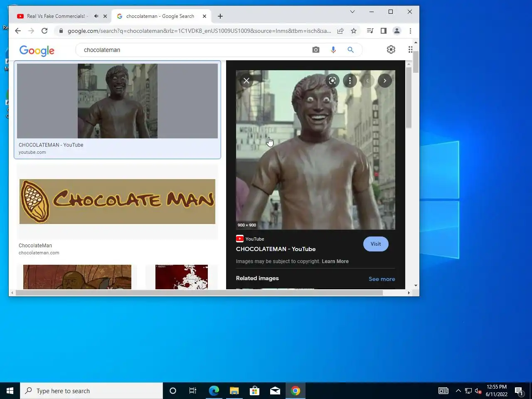The width and height of the screenshot is (532, 399).
Task: Open Cortana from taskbar
Action: (x=173, y=391)
